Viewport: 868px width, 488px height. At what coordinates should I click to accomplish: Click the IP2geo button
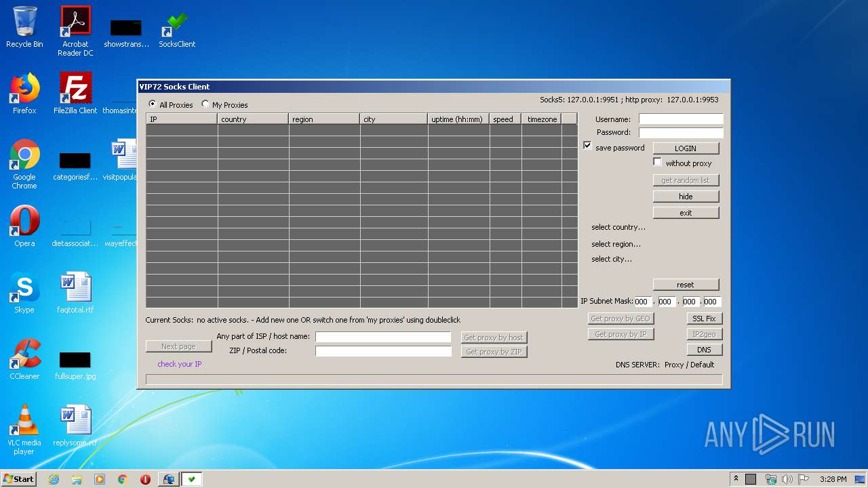pos(704,334)
